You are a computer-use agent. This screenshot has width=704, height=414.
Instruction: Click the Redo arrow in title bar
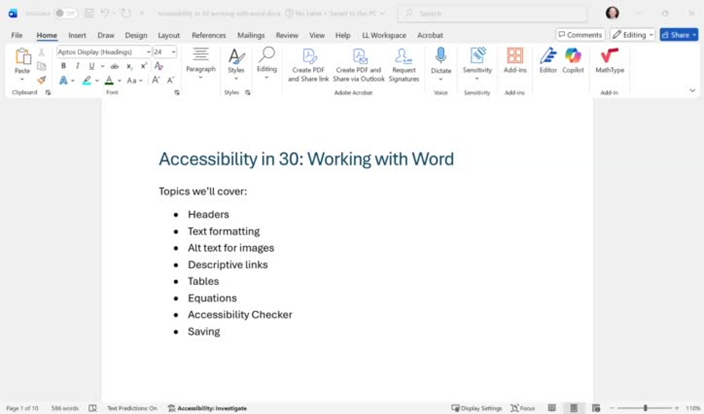[x=126, y=13]
